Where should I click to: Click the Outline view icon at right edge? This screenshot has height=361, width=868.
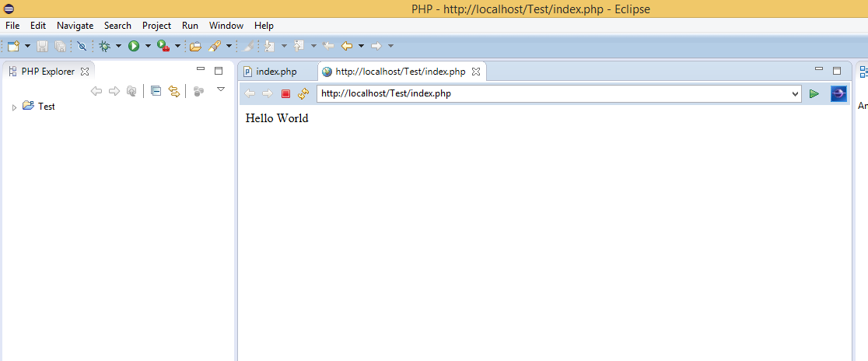coord(863,71)
